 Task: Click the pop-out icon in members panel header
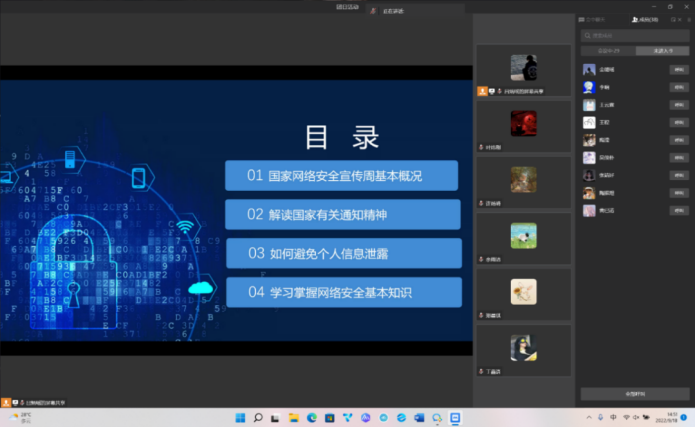click(x=672, y=19)
